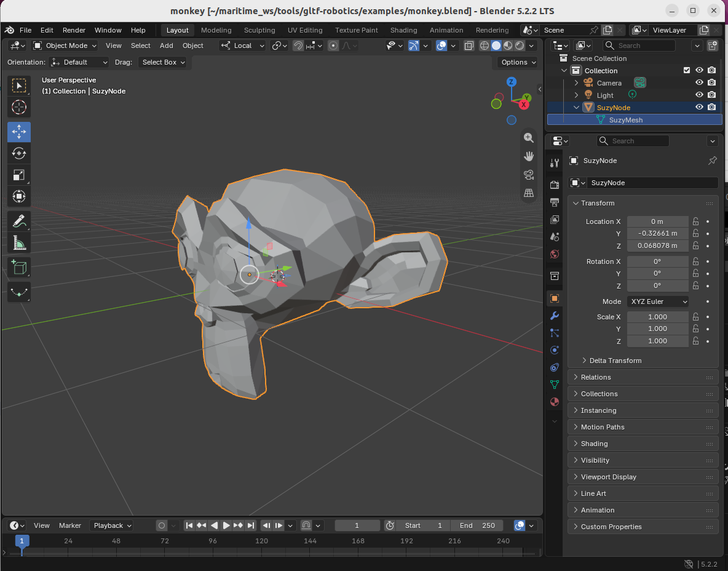Open the Drag Select Box dropdown
Viewport: 728px width, 571px height.
pos(162,62)
